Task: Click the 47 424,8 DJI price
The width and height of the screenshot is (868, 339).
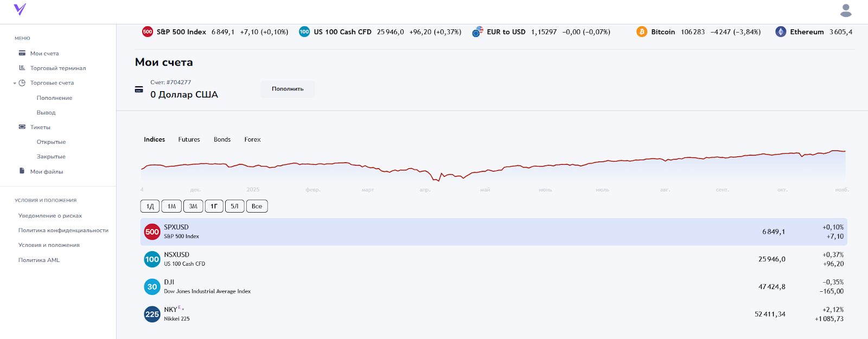Action: (x=771, y=286)
